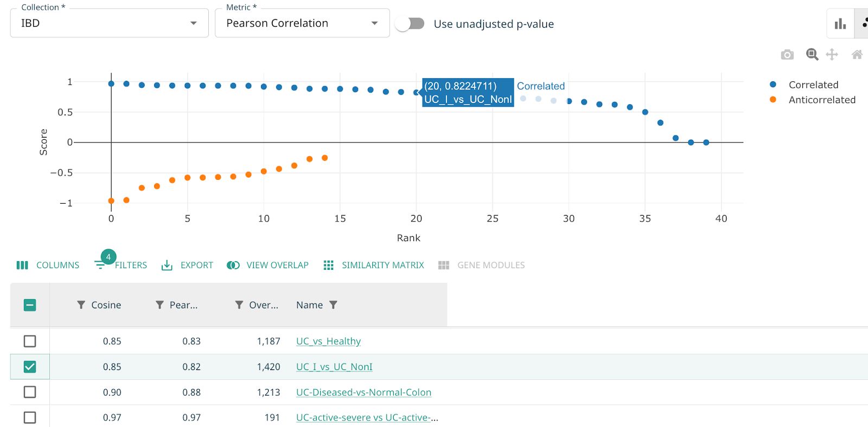Click the Anticorrelated data point at rank 14

click(x=325, y=158)
